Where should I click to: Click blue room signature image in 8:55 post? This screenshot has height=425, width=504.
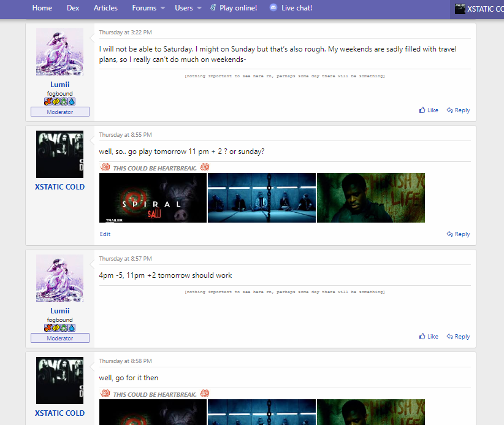(x=262, y=197)
